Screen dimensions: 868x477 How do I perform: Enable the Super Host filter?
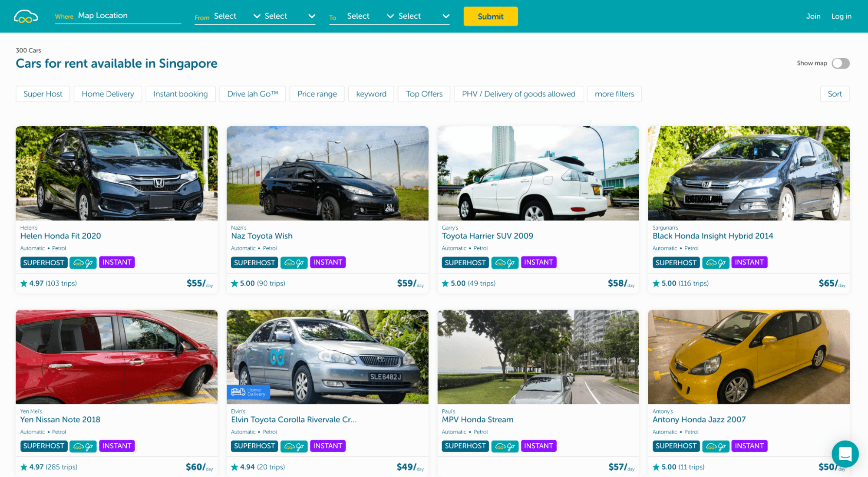pyautogui.click(x=43, y=94)
